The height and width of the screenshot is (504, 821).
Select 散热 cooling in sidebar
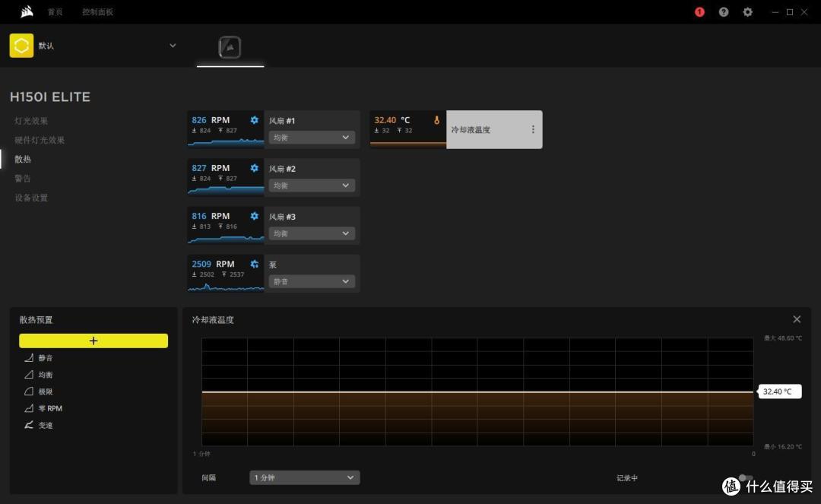point(23,159)
